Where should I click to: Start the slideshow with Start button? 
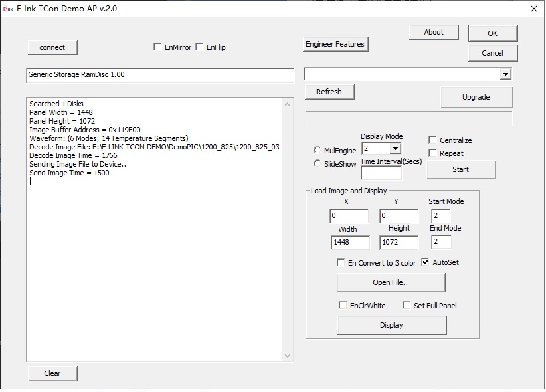tap(461, 169)
